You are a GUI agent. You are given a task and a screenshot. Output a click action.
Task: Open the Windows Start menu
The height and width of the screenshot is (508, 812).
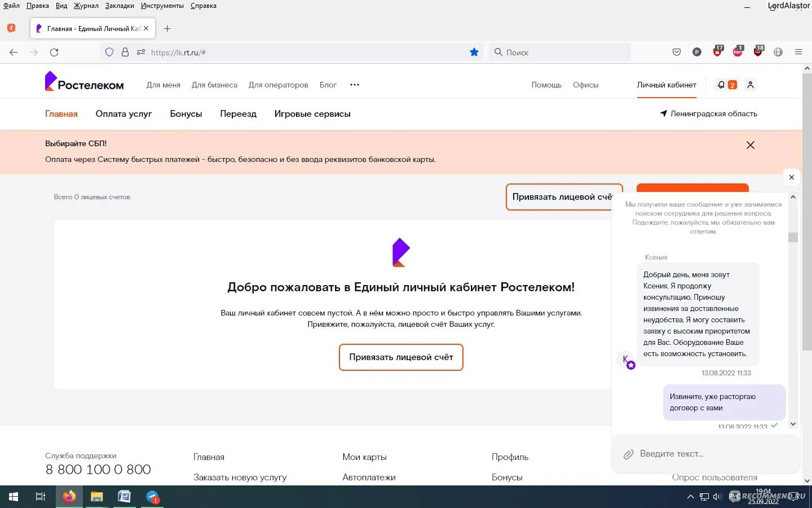pyautogui.click(x=14, y=497)
